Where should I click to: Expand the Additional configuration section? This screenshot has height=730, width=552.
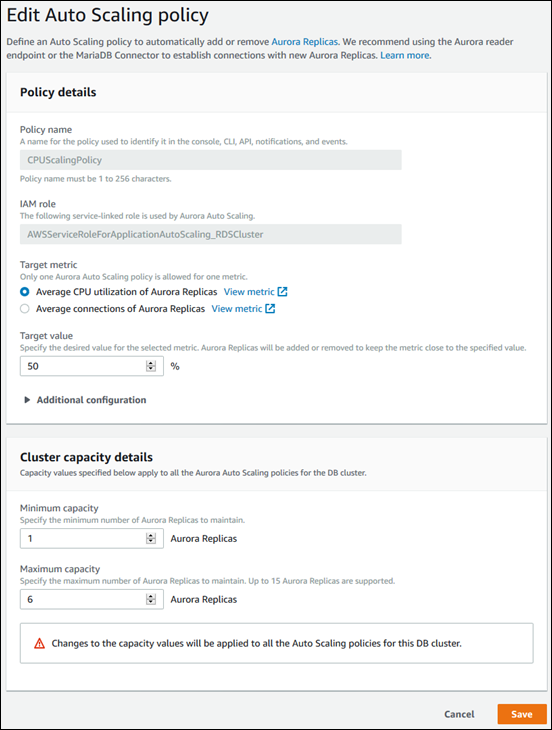91,400
